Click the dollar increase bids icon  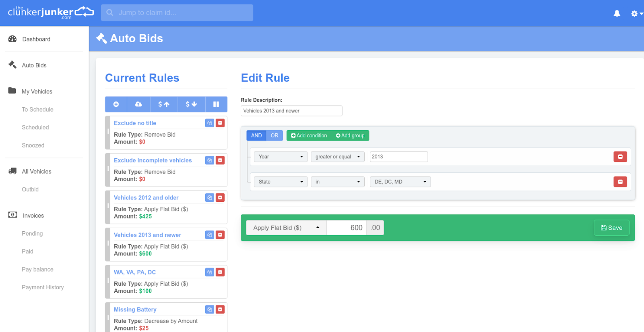(x=164, y=104)
